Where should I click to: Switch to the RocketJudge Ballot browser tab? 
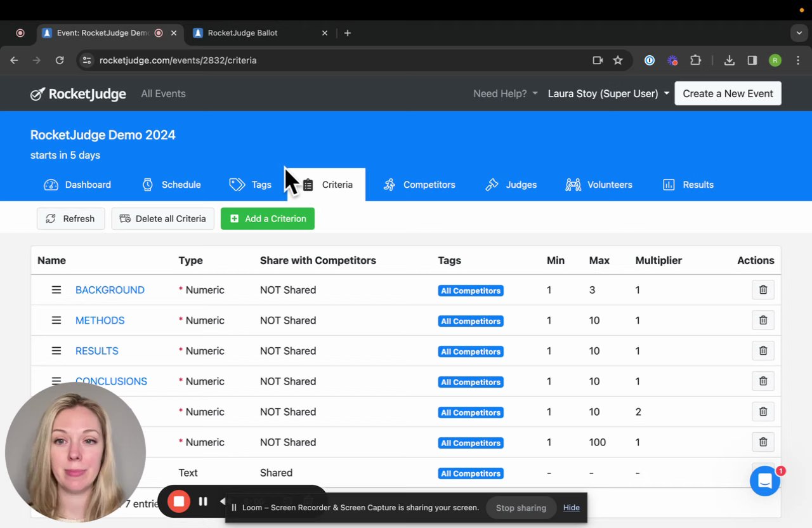pyautogui.click(x=260, y=33)
